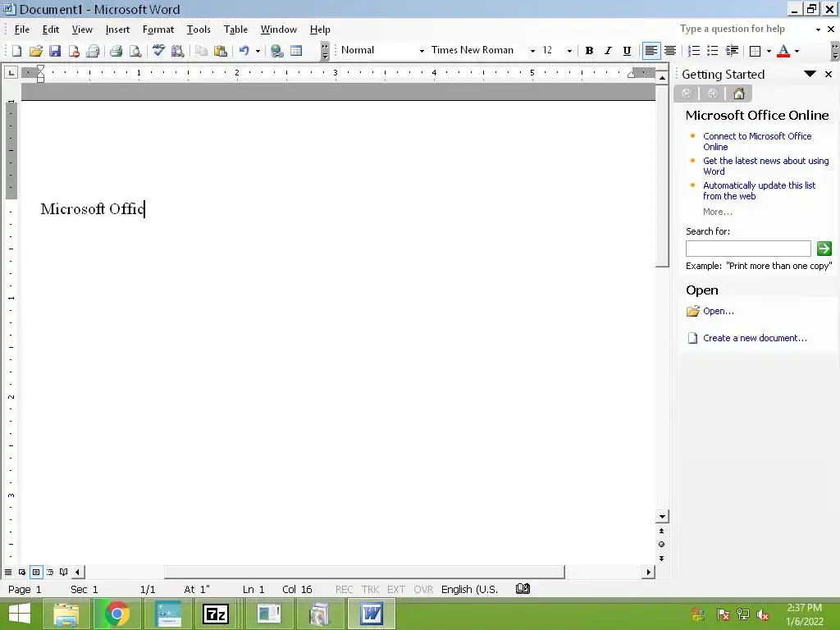Image resolution: width=840 pixels, height=630 pixels.
Task: Click the Bullets list icon
Action: (x=713, y=51)
